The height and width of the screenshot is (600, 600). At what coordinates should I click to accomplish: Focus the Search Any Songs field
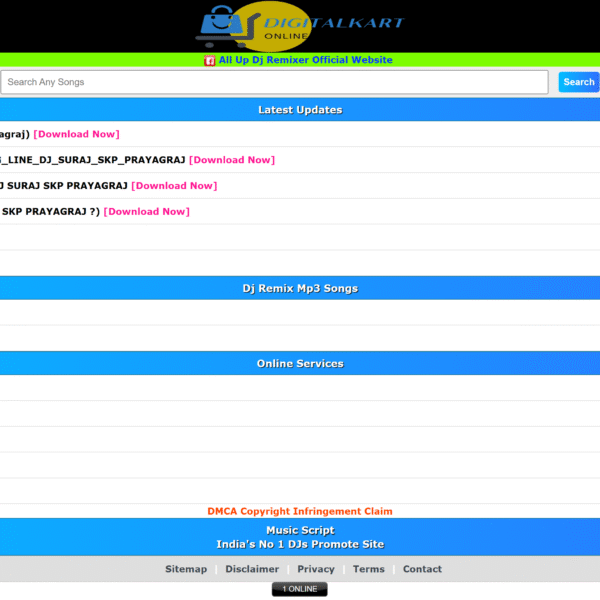[x=274, y=82]
